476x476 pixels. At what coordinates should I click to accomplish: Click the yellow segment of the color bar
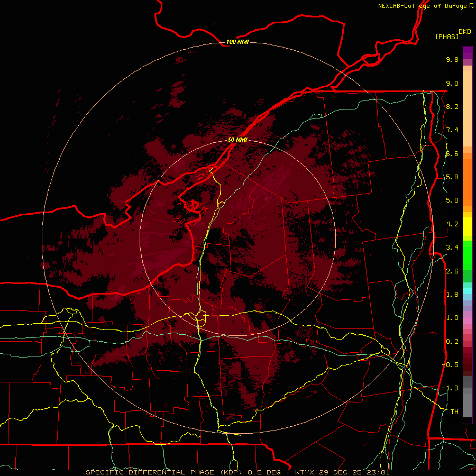467,226
